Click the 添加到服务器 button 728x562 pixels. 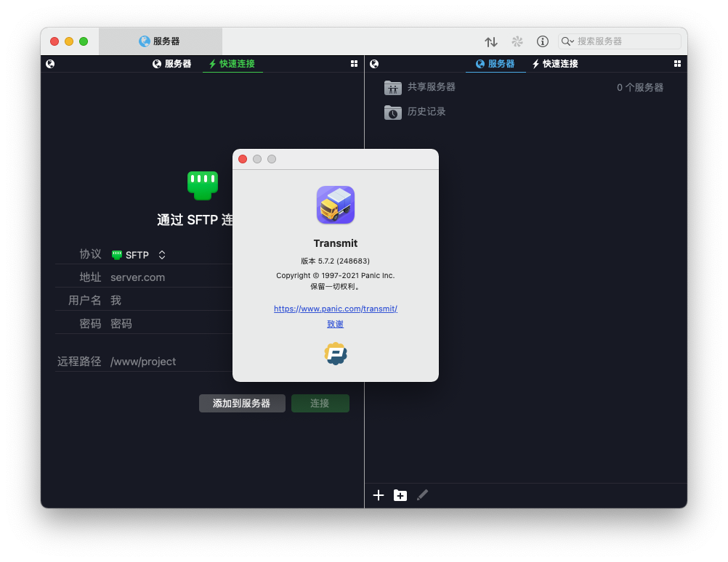(242, 403)
